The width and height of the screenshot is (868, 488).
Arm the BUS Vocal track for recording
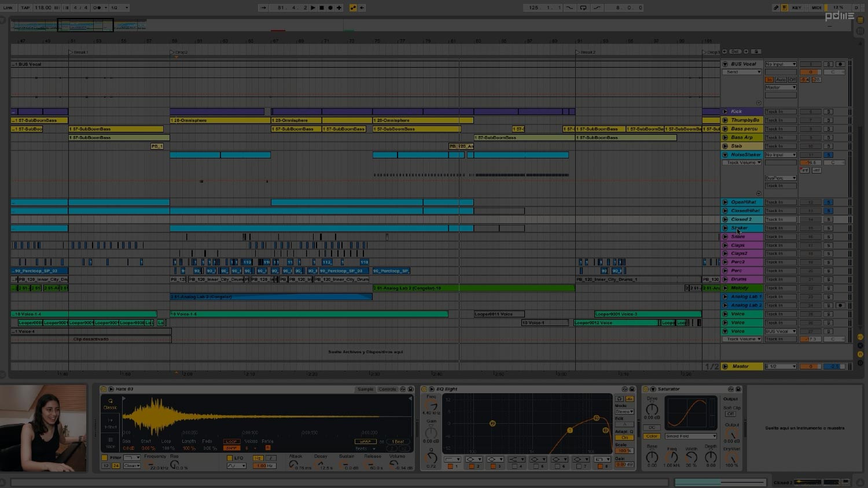840,64
